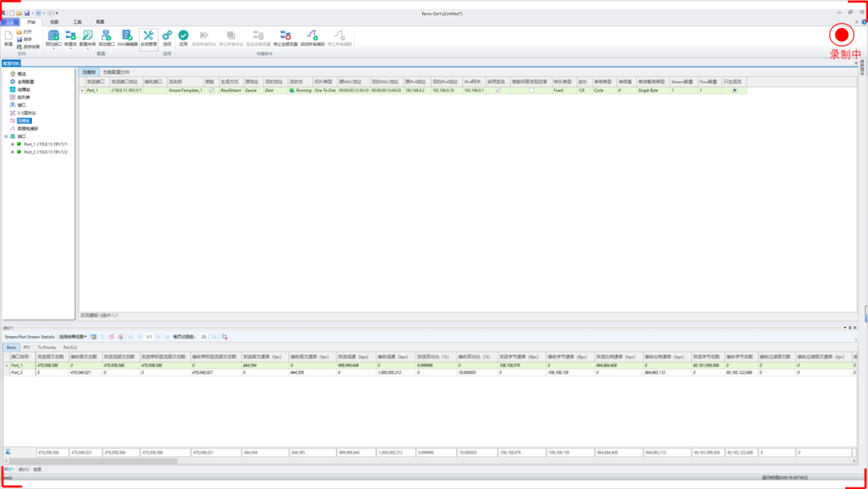Viewport: 868px width, 489px height.
Task: Open the 负载配置文件 tab
Action: point(116,71)
